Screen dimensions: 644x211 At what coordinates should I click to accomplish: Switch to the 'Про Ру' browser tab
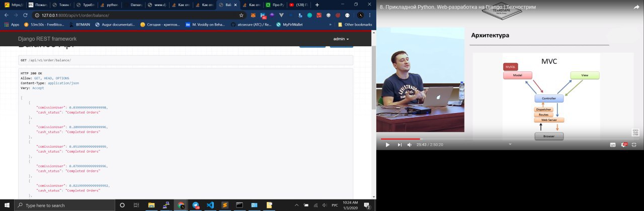click(275, 5)
